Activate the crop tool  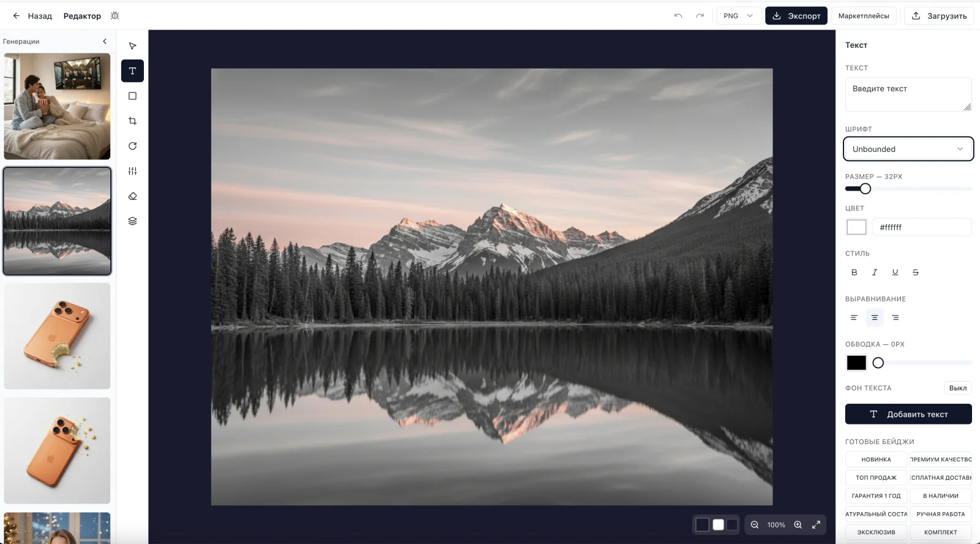[132, 121]
